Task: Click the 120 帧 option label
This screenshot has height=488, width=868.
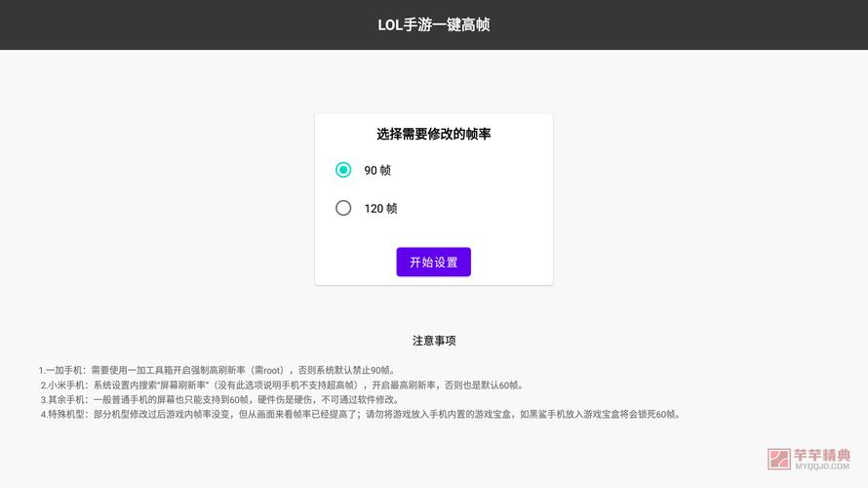Action: pyautogui.click(x=381, y=209)
